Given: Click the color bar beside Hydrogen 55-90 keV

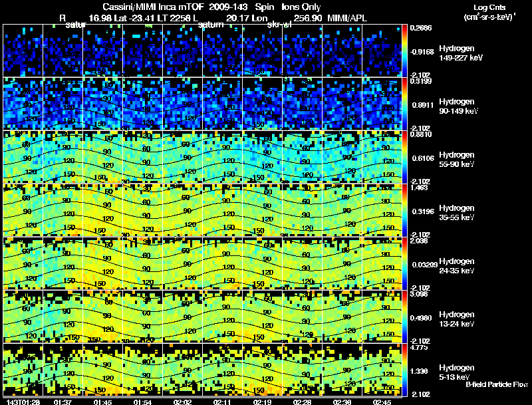Looking at the screenshot, I should point(404,157).
